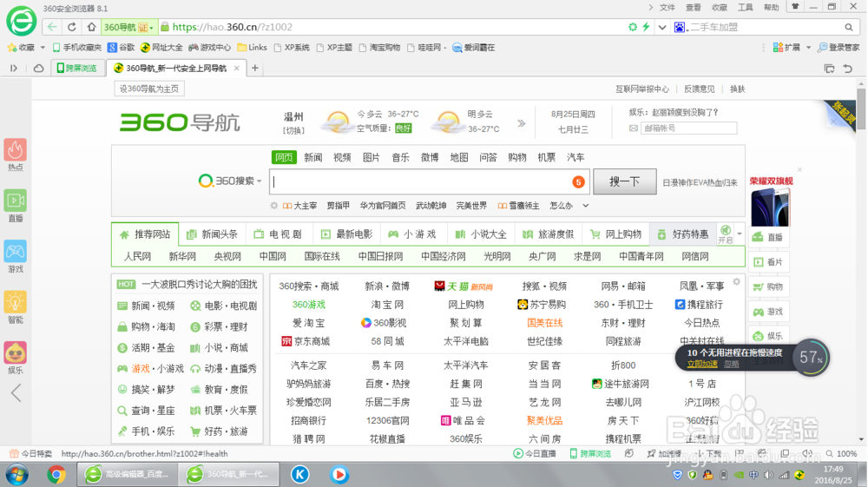
Task: Open the 智能 sidebar lightbulb icon
Action: (x=16, y=302)
